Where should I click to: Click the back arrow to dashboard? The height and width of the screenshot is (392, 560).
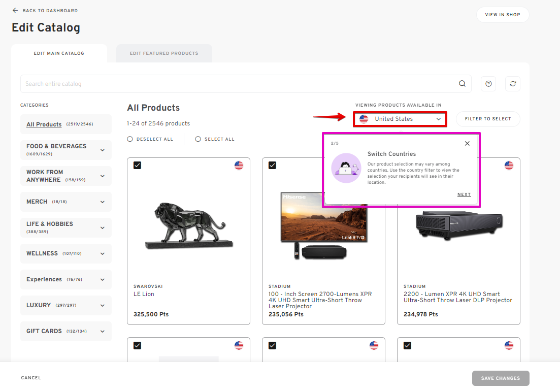click(x=15, y=11)
